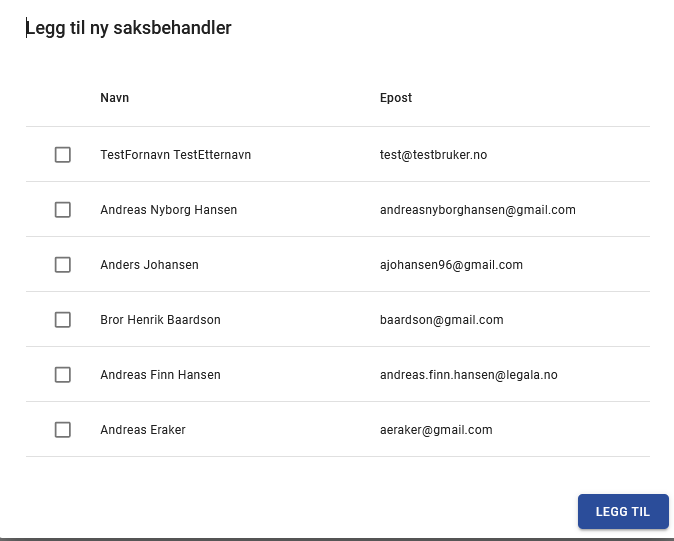This screenshot has width=674, height=541.
Task: Click the Navn column header
Action: pyautogui.click(x=115, y=98)
